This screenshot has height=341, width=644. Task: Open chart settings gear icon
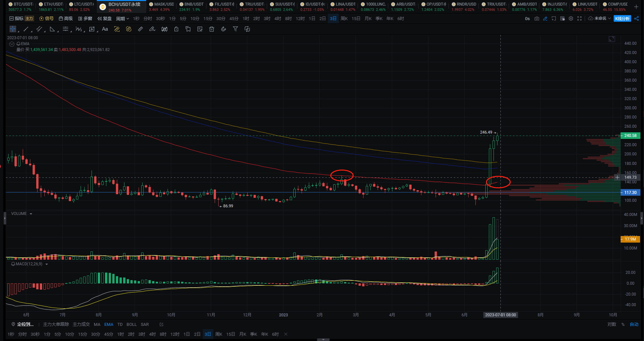tap(571, 19)
